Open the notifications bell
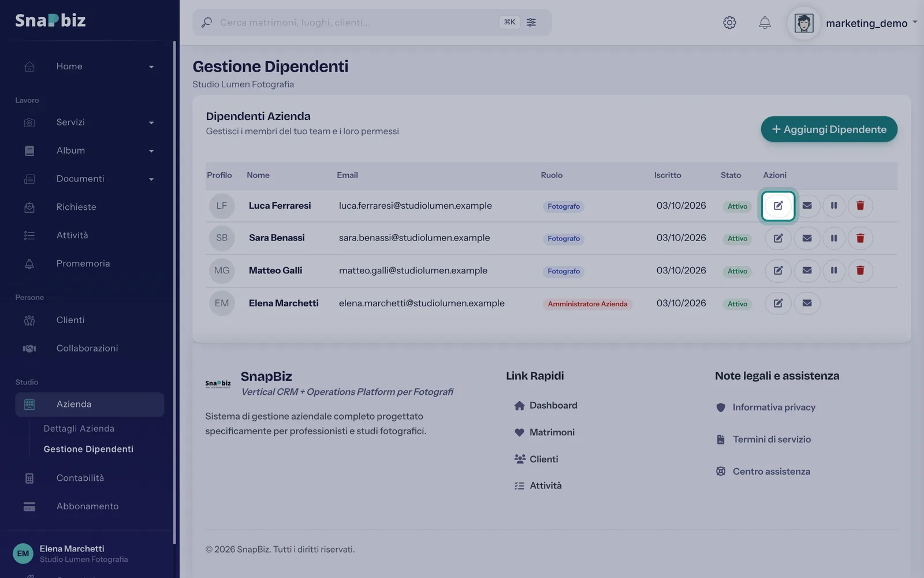Image resolution: width=924 pixels, height=578 pixels. [x=765, y=23]
